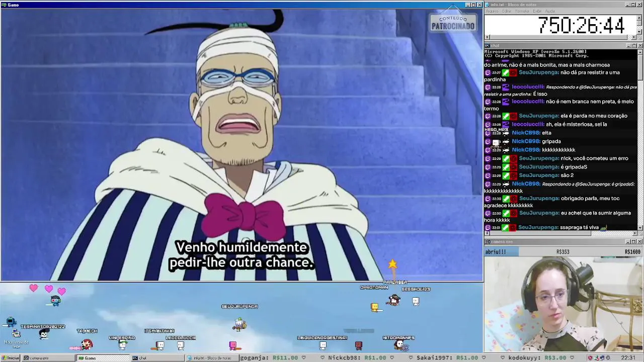The width and height of the screenshot is (644, 362).
Task: Click command prompt icon in chat title bar
Action: [487, 46]
